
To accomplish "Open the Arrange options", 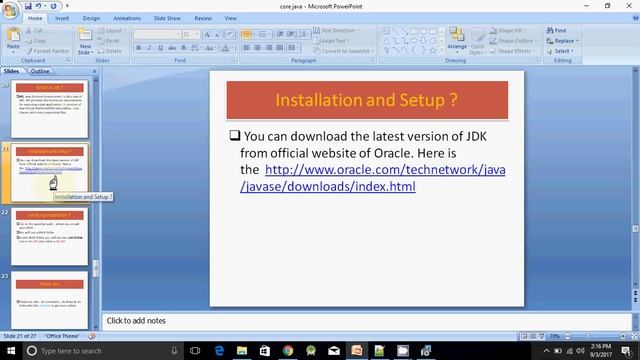I will pyautogui.click(x=457, y=41).
